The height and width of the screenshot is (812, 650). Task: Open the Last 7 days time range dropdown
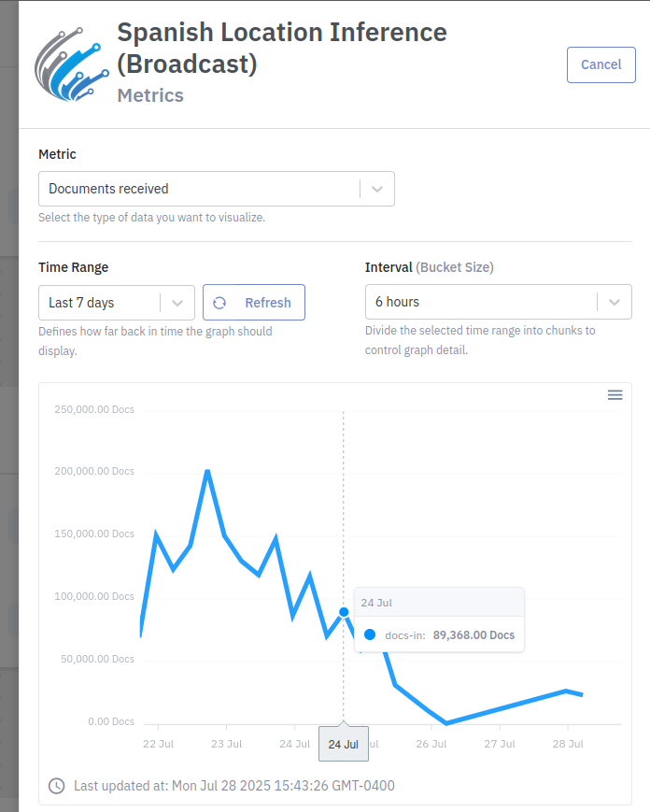click(x=117, y=303)
